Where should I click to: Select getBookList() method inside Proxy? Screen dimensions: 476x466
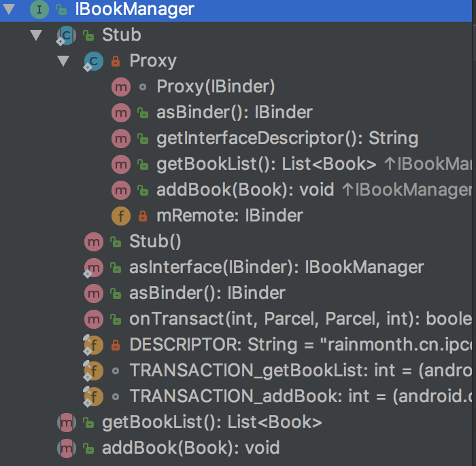[x=266, y=164]
